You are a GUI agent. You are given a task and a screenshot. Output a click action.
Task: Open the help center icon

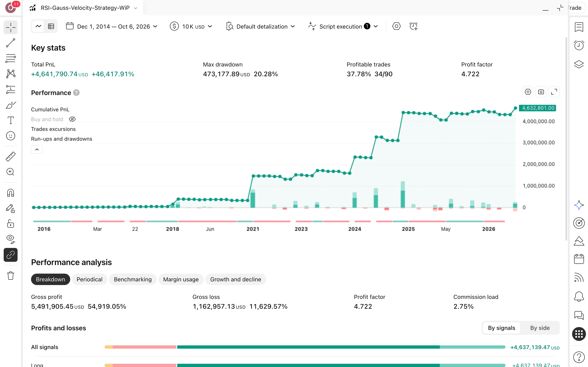click(579, 357)
